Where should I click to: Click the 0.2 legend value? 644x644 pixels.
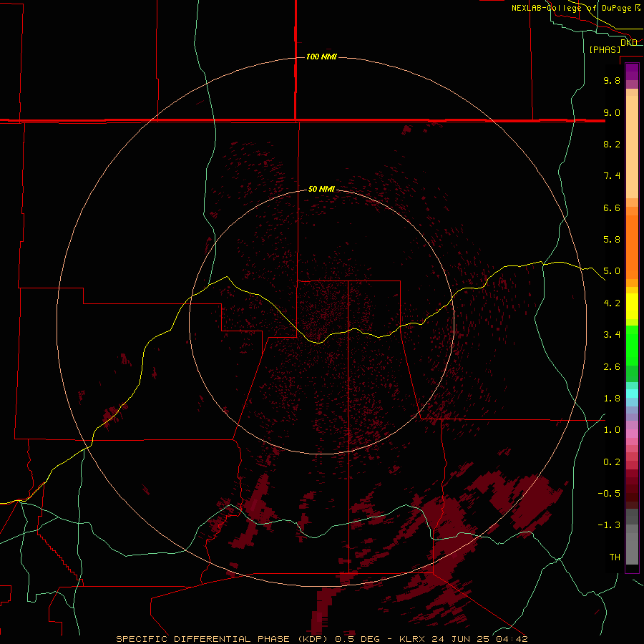click(612, 462)
